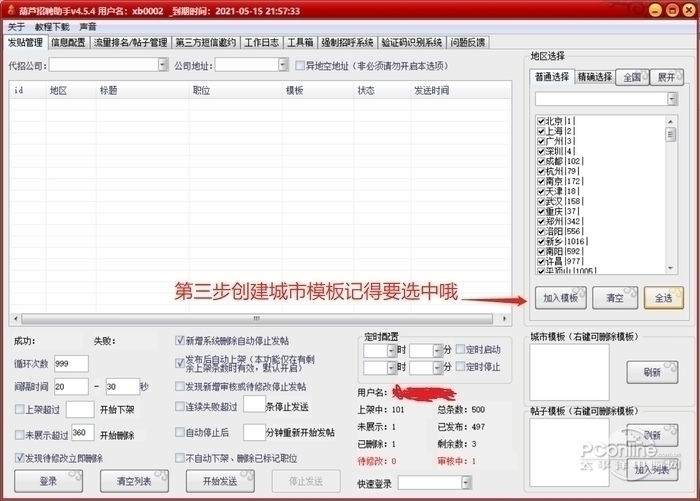Enable the 连续失败超过 checkbox
Viewport: 700px width, 501px height.
pyautogui.click(x=180, y=406)
